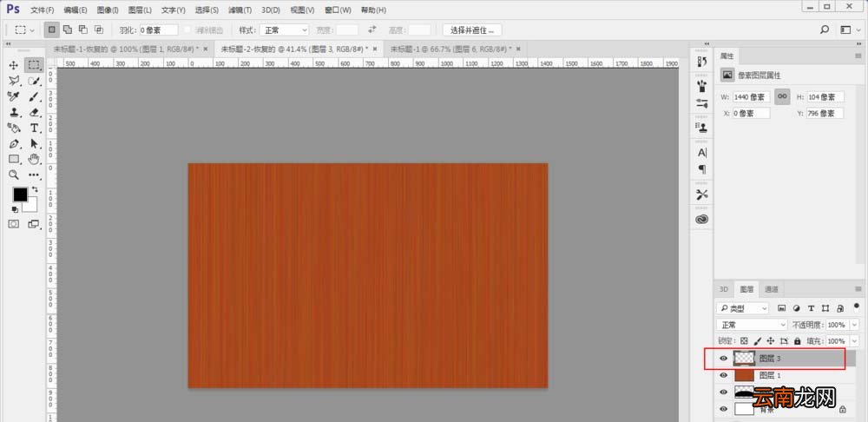Toggle Quick Mask mode

[14, 224]
